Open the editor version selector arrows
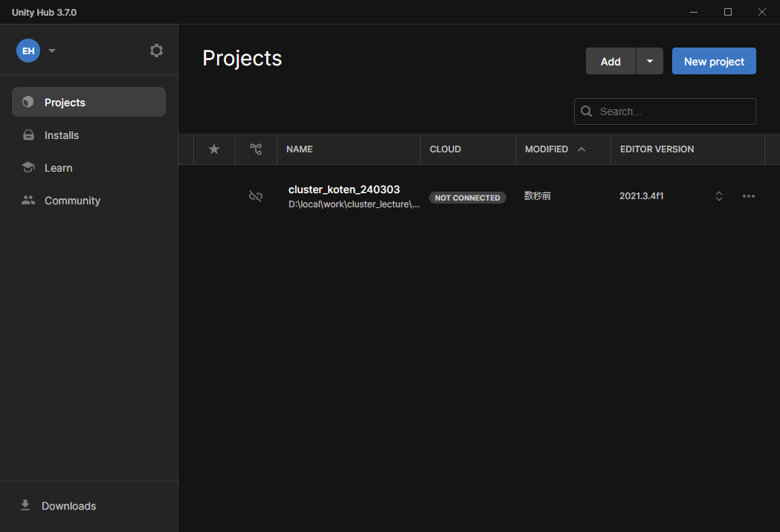Viewport: 780px width, 532px height. [x=719, y=196]
